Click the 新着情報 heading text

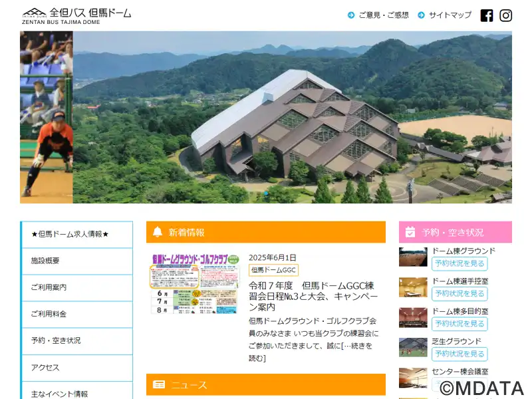(186, 232)
